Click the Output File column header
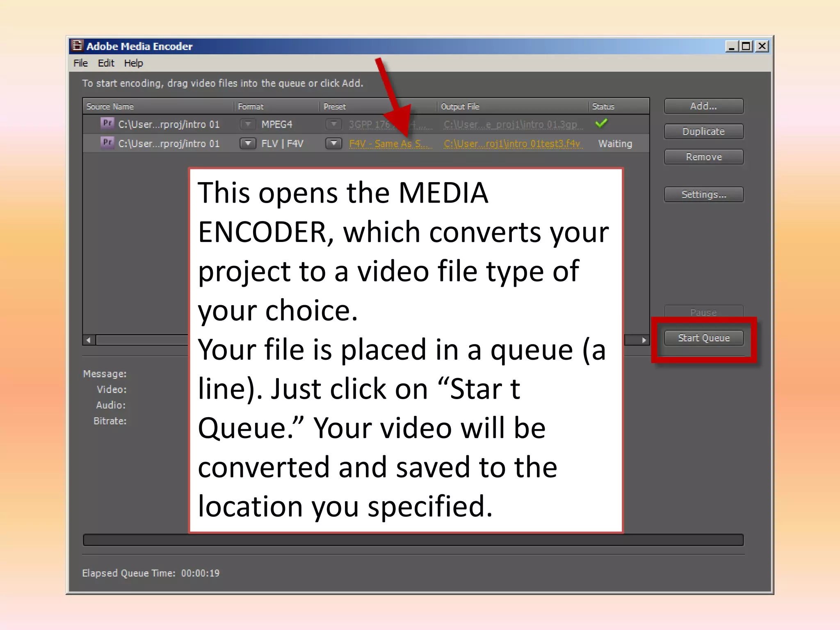Screen dimensions: 840x630 pos(513,106)
